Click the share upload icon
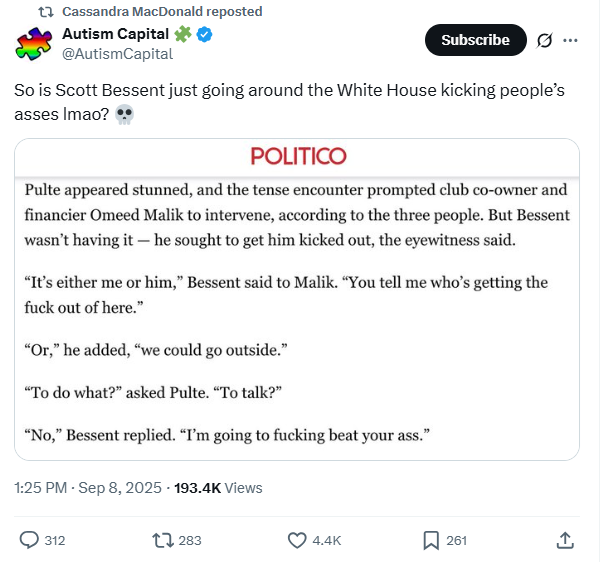The image size is (601, 562). click(565, 540)
